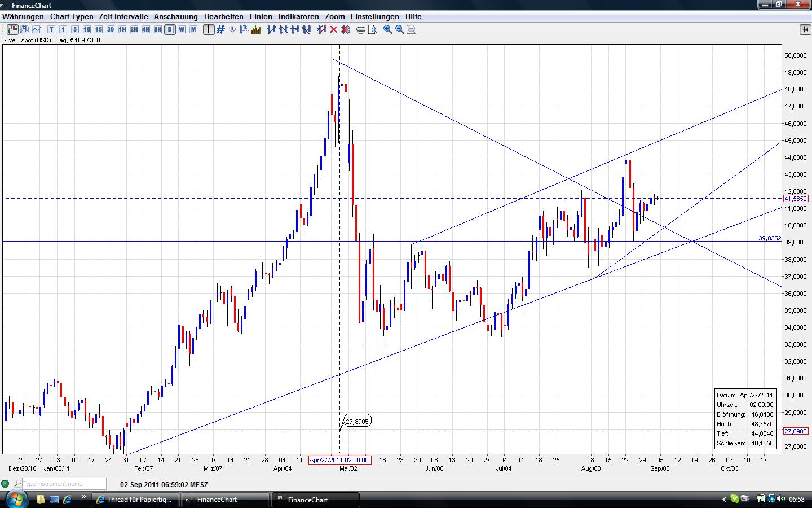812x508 pixels.
Task: Open Thread für Papiertig... taskbar window
Action: coord(135,500)
